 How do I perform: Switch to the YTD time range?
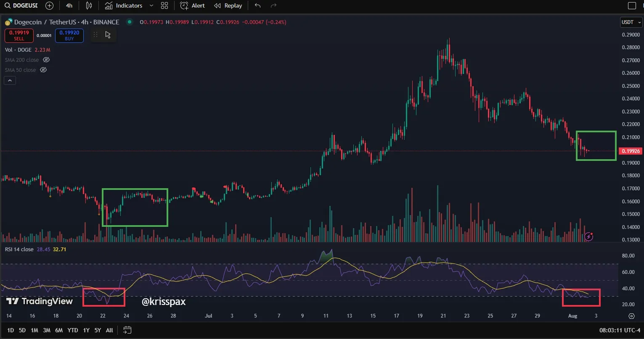[73, 330]
